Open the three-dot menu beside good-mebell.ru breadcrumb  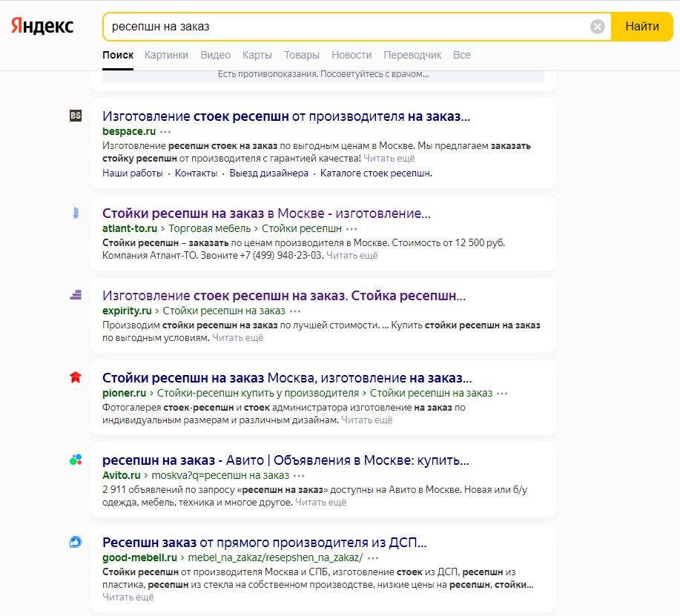(x=372, y=558)
